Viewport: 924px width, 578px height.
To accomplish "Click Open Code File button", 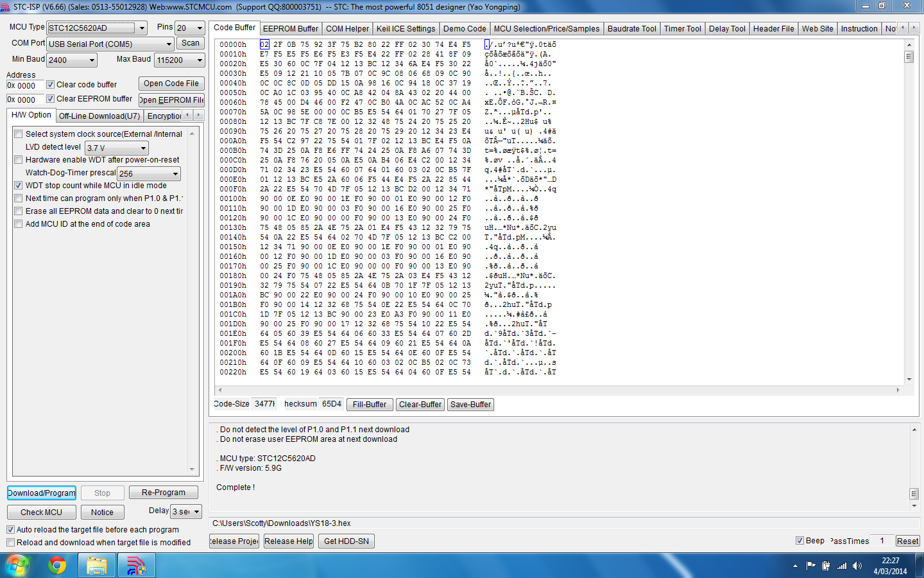I will 171,83.
